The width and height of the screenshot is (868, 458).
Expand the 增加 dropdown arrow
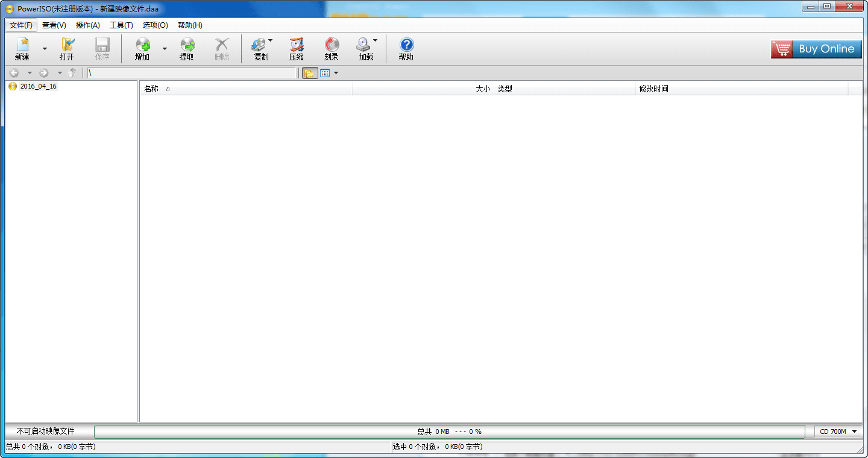[x=165, y=49]
